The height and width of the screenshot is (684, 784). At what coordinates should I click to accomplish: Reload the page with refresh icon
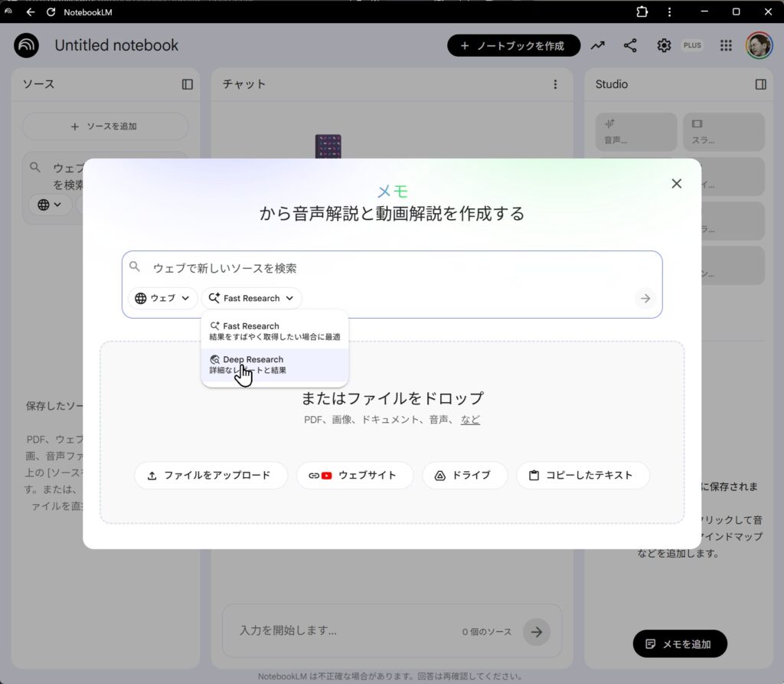[x=51, y=12]
